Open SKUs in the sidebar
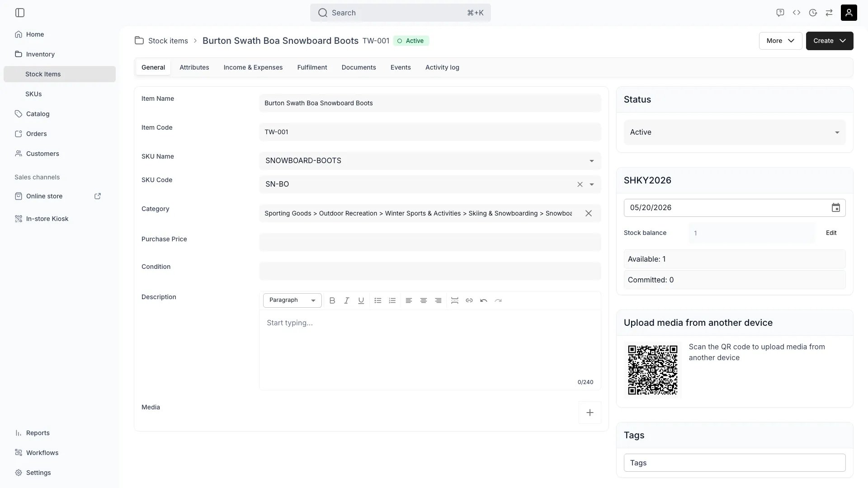 coord(60,94)
